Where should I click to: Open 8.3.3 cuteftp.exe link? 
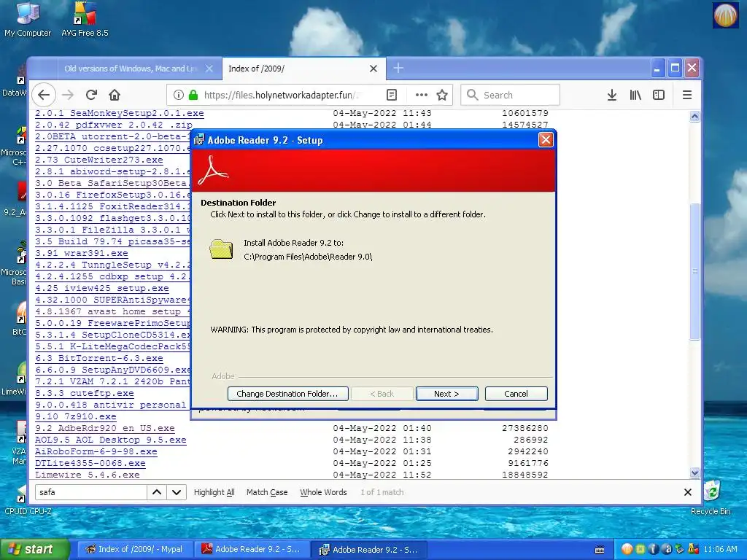[x=85, y=393]
